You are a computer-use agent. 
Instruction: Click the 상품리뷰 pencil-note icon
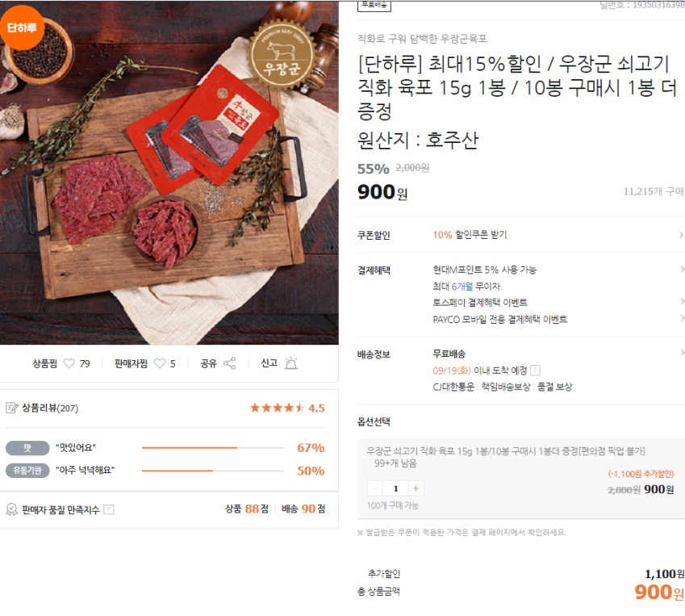click(12, 408)
